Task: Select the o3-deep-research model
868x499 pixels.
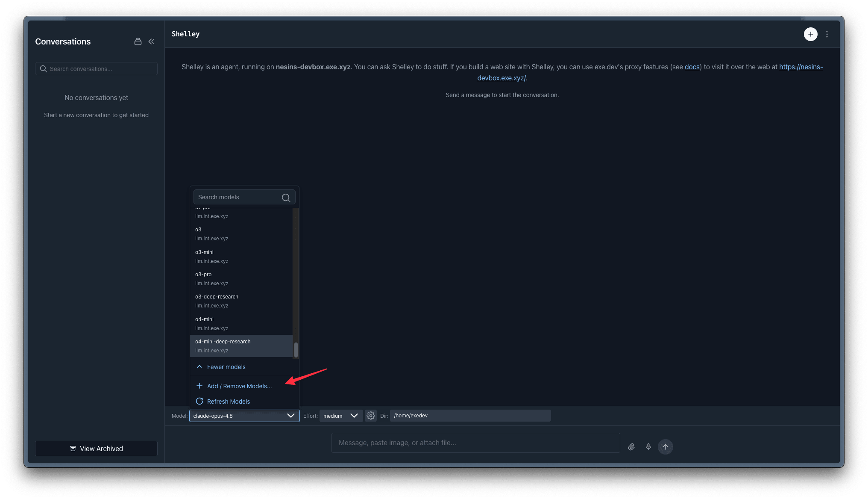Action: pos(241,301)
